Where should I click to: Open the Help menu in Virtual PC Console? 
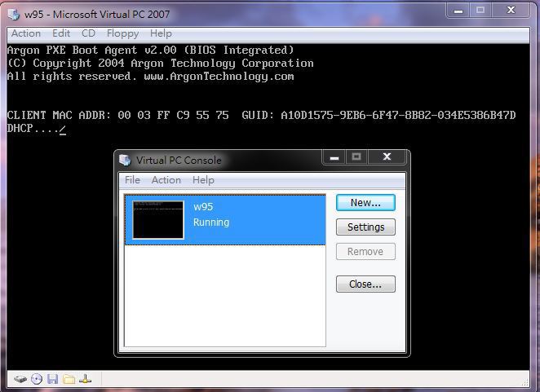pyautogui.click(x=203, y=180)
